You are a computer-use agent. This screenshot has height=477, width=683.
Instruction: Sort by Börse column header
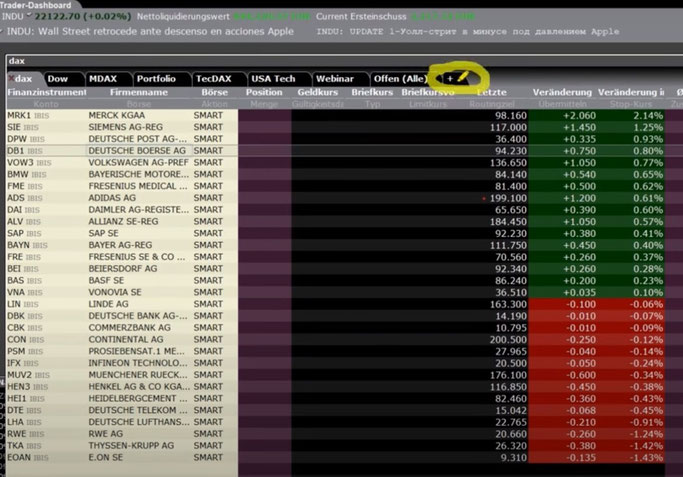[x=215, y=92]
